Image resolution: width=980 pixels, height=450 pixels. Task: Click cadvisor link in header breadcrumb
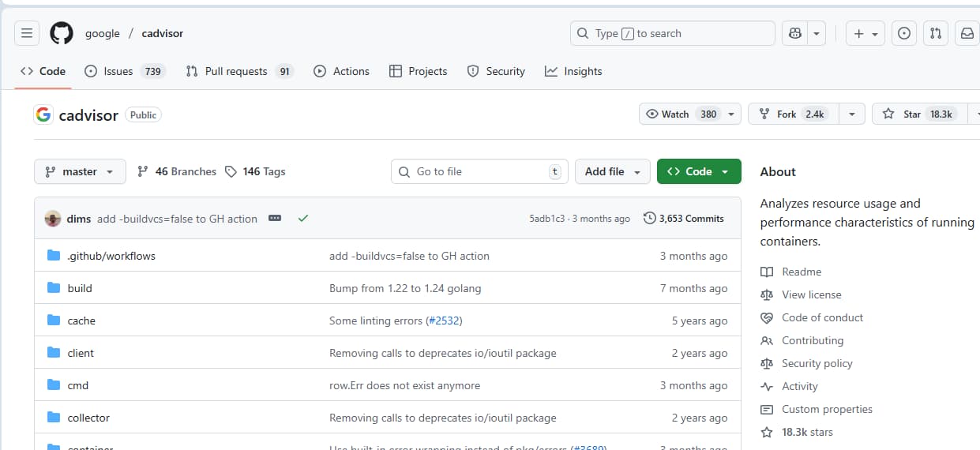(163, 33)
